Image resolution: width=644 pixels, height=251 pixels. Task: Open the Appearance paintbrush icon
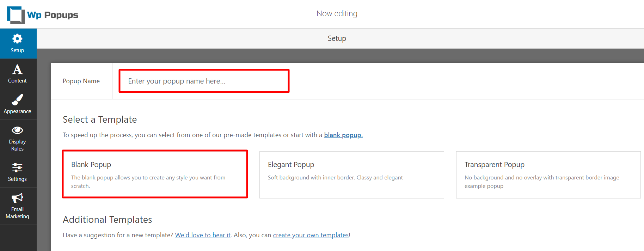[17, 99]
